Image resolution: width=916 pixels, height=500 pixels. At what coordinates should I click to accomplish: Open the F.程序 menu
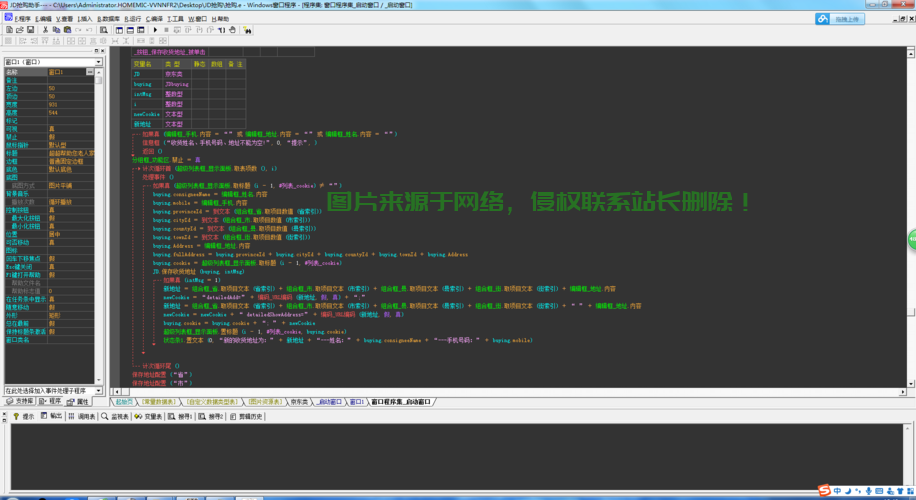[22, 19]
